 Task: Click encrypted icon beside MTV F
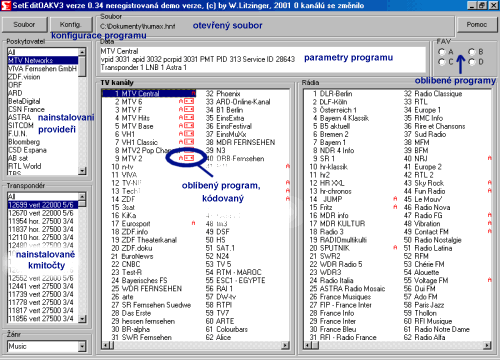point(189,109)
